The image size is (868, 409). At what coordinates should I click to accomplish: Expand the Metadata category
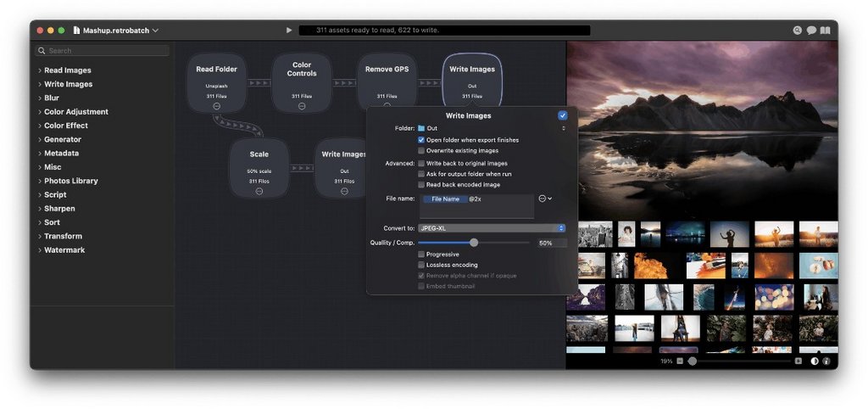(x=40, y=154)
